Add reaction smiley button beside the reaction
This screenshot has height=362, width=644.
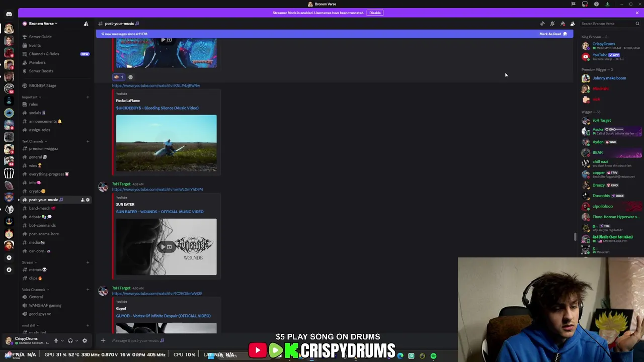coord(130,77)
